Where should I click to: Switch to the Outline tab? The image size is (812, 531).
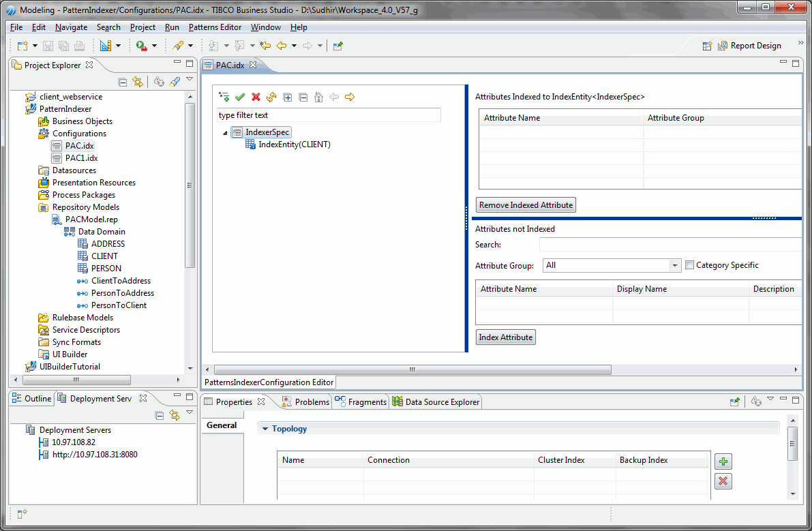coord(32,399)
